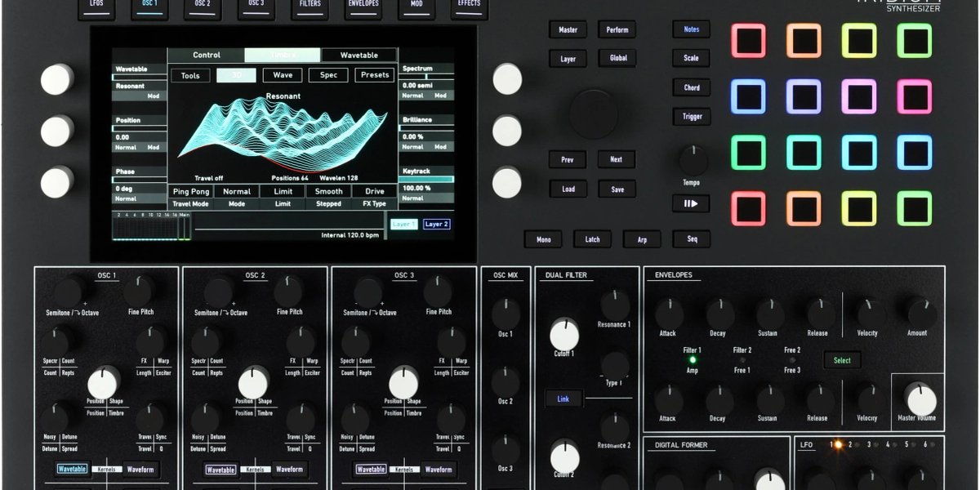Open the on-screen Wavetable tab
Image resolution: width=980 pixels, height=490 pixels.
(x=359, y=56)
